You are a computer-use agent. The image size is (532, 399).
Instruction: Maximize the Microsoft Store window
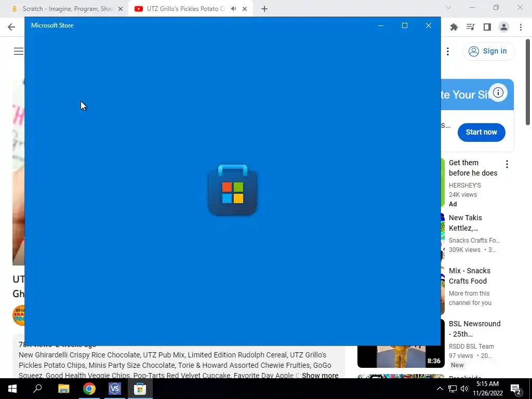tap(404, 25)
